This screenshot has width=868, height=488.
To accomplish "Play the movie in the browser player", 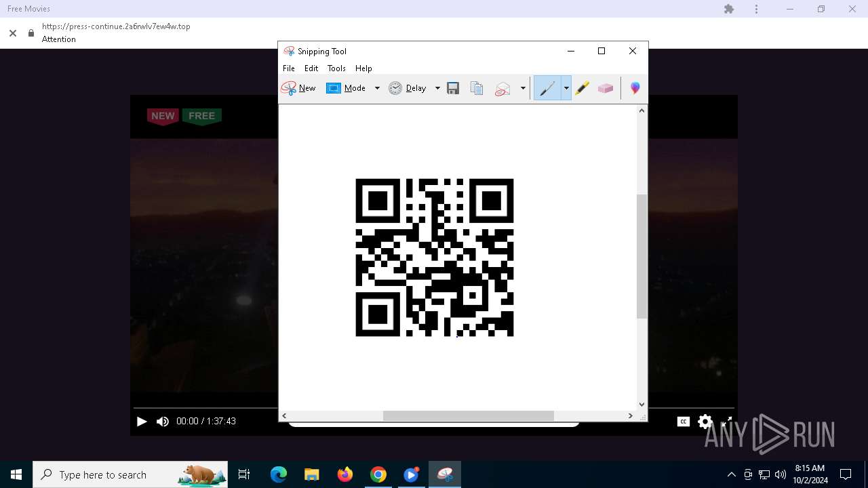I will coord(142,422).
